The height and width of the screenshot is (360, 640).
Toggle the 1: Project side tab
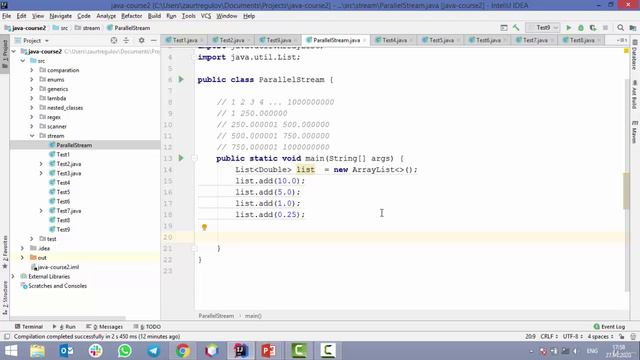pyautogui.click(x=5, y=53)
